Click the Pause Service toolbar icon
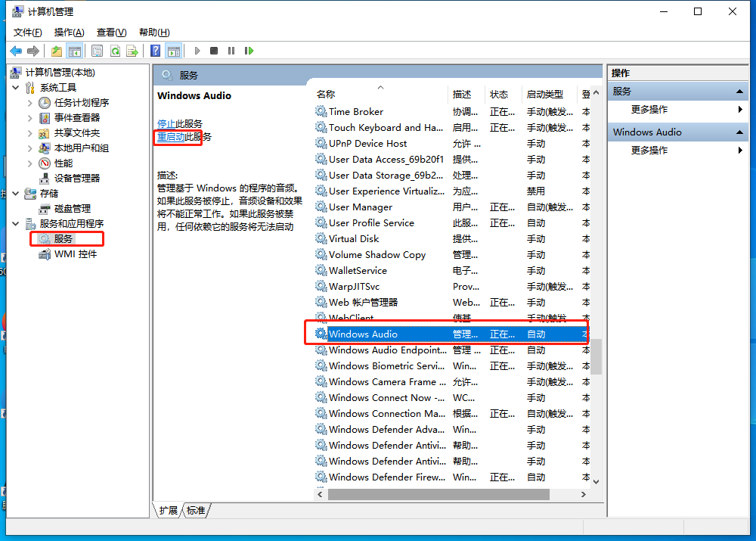Screen dimensions: 756x541 tap(231, 51)
